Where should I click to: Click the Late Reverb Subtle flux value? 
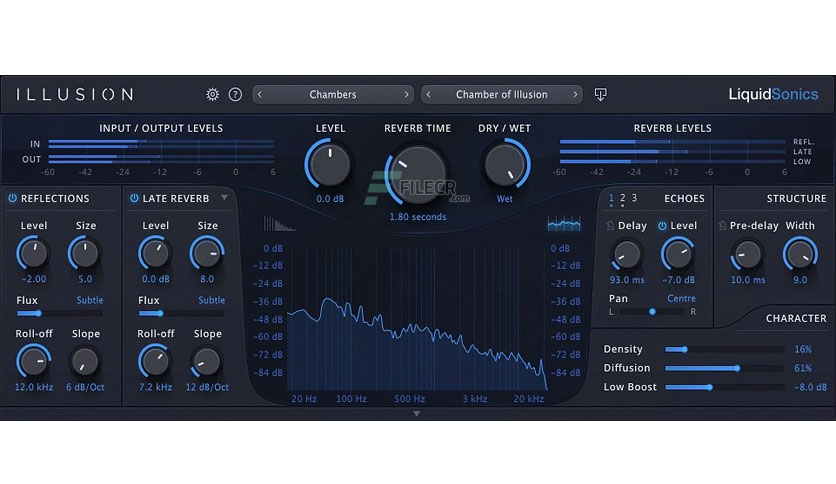[212, 300]
